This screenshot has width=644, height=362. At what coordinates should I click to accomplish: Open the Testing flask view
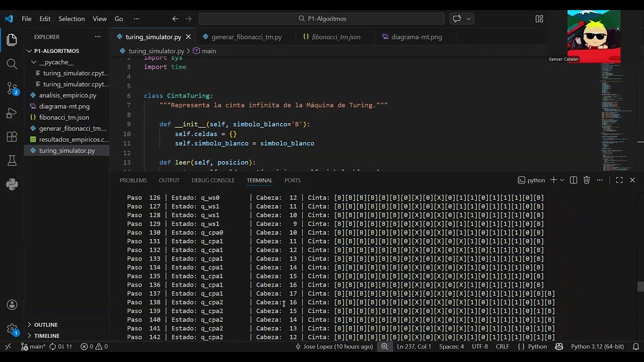click(12, 160)
